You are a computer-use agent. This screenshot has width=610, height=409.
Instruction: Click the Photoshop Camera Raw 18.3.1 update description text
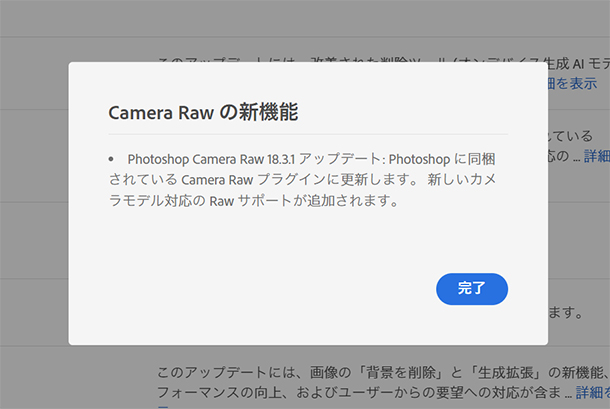point(302,180)
